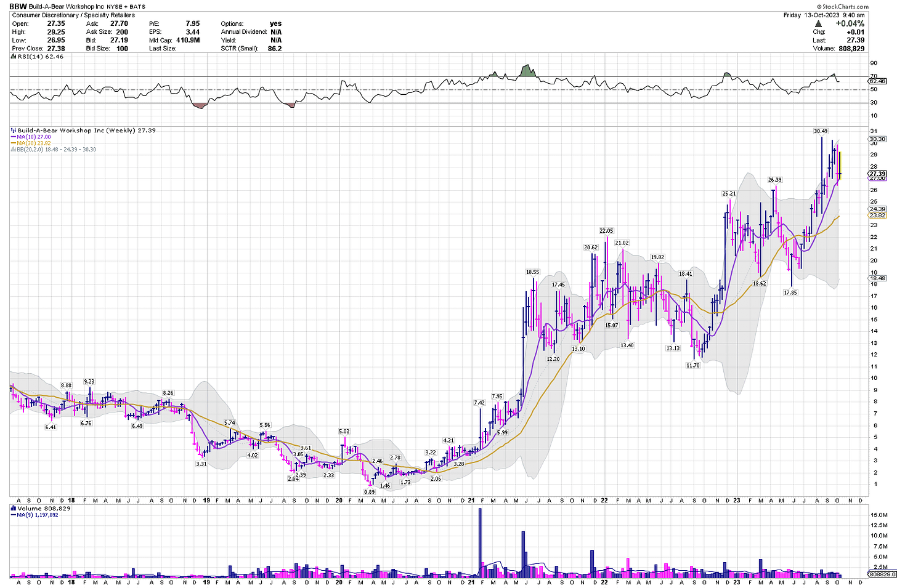
Task: Click the Prev Close value 27.38
Action: [56, 49]
